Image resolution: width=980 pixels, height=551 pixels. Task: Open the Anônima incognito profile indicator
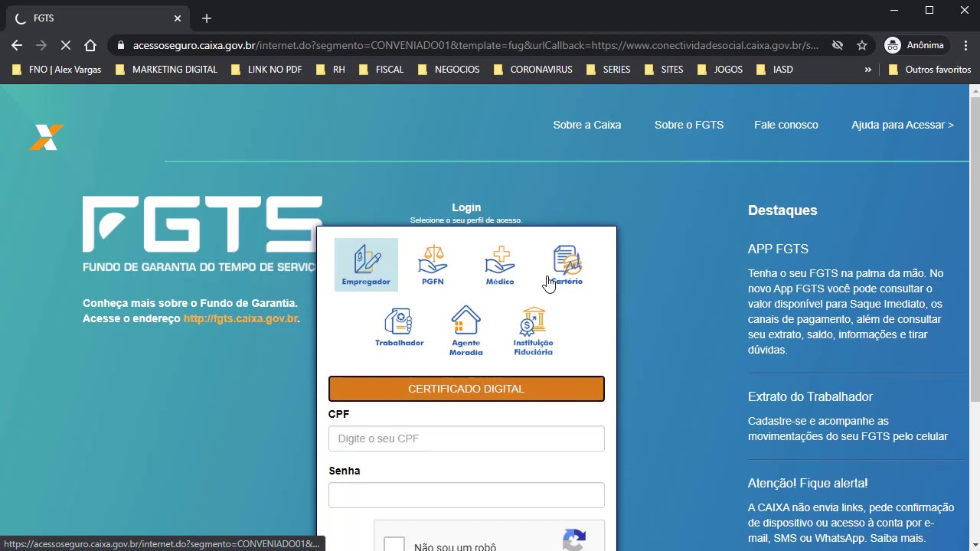coord(914,45)
